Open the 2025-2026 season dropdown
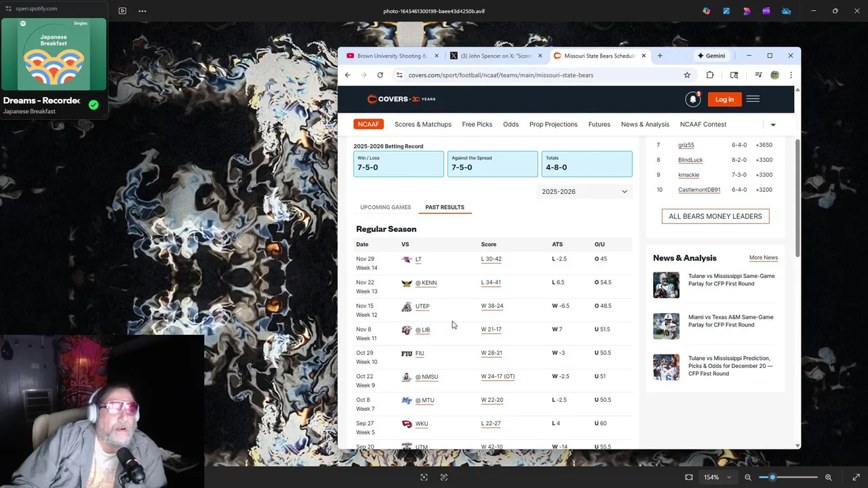This screenshot has height=488, width=868. (x=584, y=192)
